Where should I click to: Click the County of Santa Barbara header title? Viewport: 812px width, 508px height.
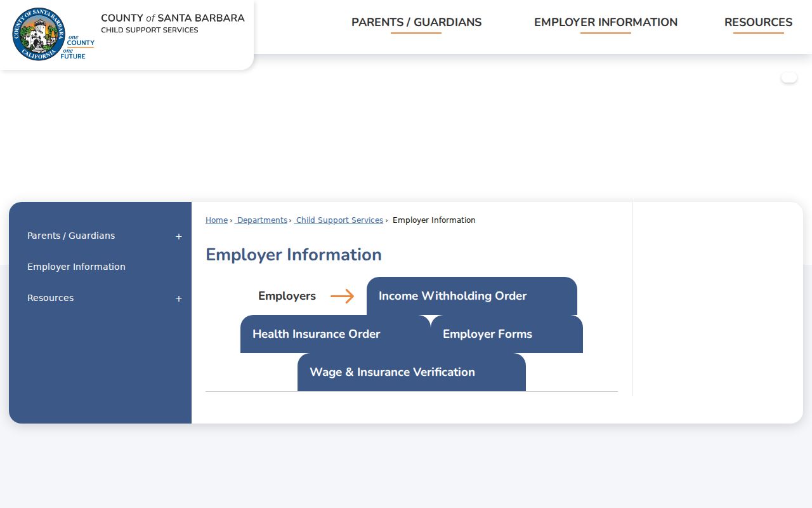point(173,18)
